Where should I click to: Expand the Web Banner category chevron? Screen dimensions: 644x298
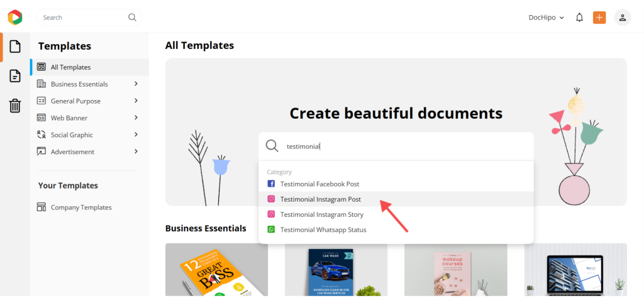pyautogui.click(x=136, y=118)
